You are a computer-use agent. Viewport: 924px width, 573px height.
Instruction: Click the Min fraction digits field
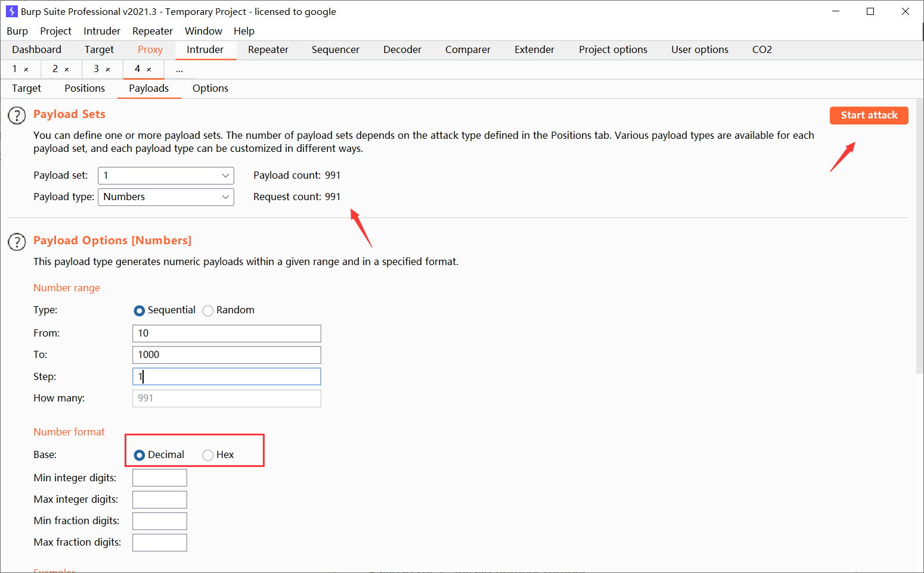[x=160, y=521]
